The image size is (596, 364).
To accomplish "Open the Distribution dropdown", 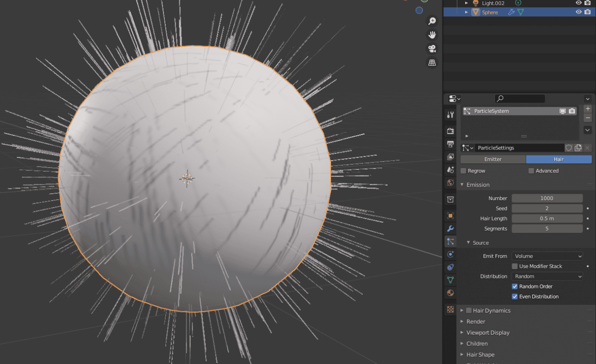I will click(547, 276).
